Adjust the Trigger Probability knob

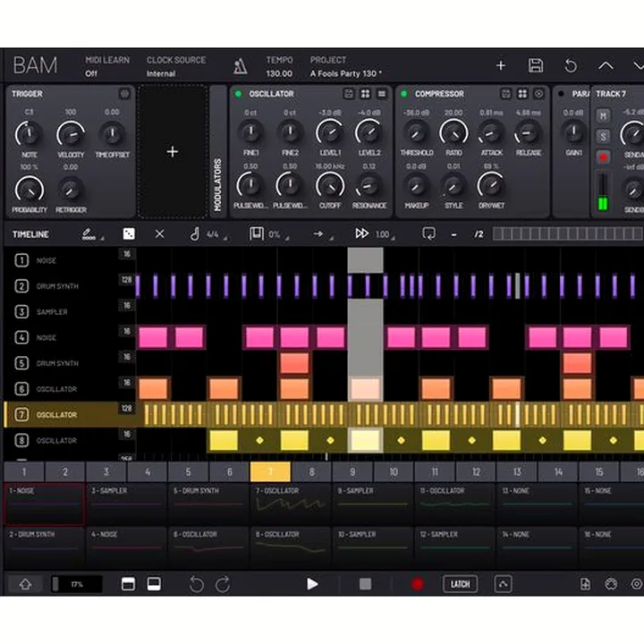tap(30, 190)
